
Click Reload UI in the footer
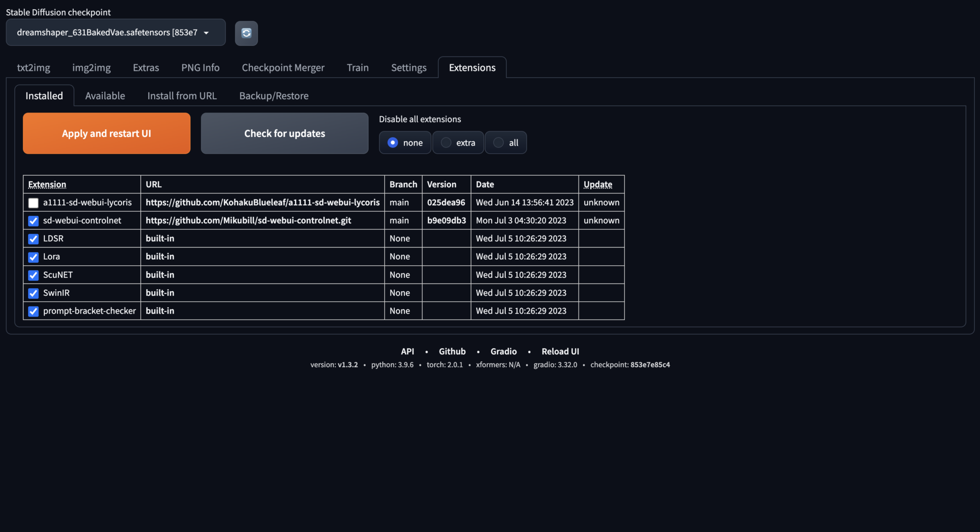[560, 351]
